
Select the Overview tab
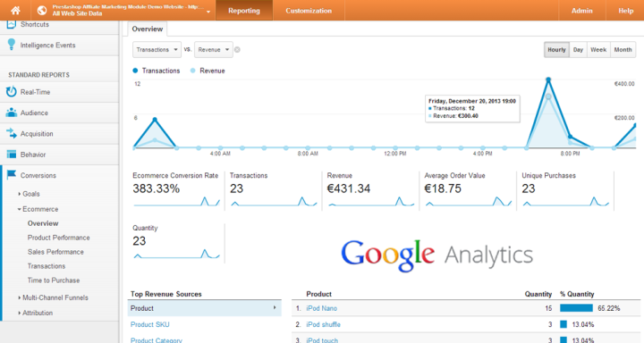[x=147, y=29]
